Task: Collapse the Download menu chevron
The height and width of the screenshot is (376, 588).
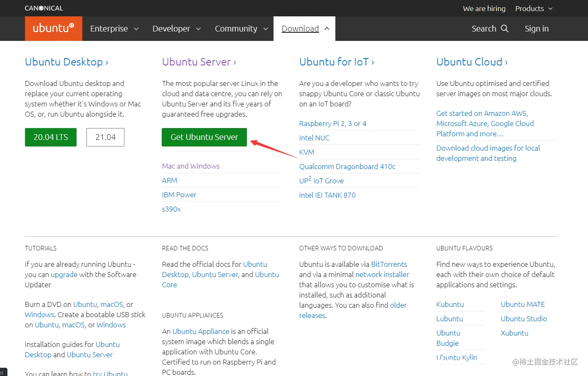Action: pos(327,28)
